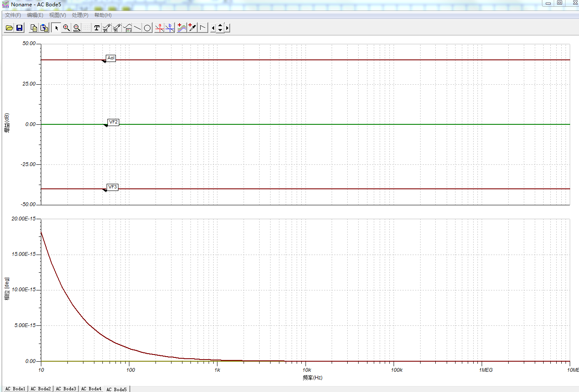The width and height of the screenshot is (579, 392).
Task: Click the 10k frequency axis tick label
Action: coord(307,370)
